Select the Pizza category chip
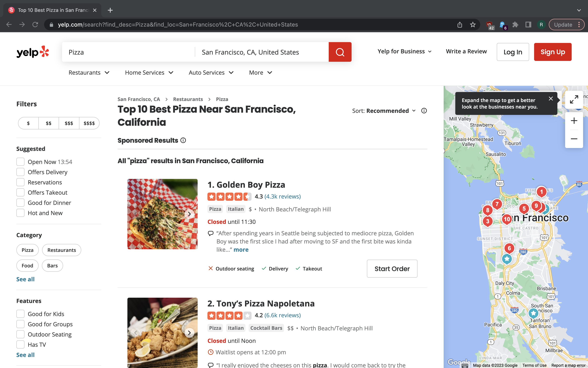Screen dimensions: 588x368 pos(27,250)
